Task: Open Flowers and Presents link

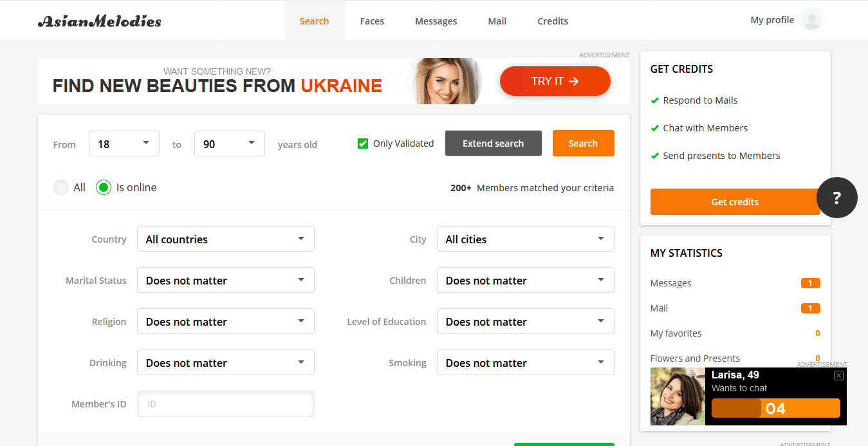Action: pyautogui.click(x=695, y=358)
